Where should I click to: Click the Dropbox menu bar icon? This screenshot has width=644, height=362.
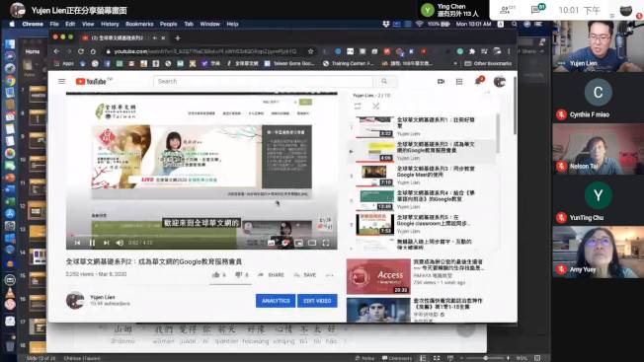point(385,25)
